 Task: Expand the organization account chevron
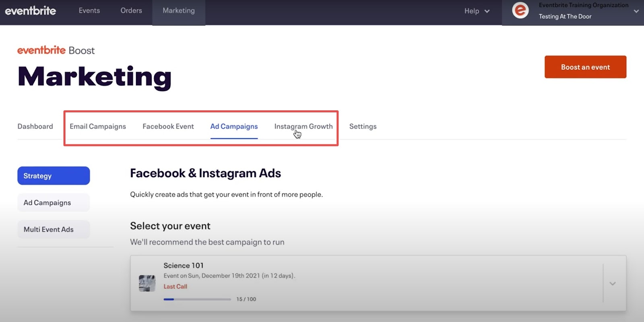[636, 11]
